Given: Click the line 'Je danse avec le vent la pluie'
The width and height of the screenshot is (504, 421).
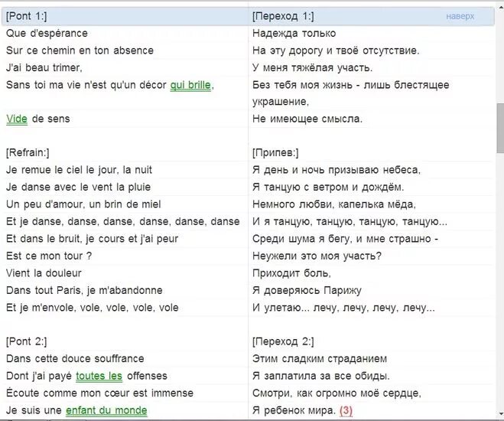Looking at the screenshot, I should (x=78, y=187).
